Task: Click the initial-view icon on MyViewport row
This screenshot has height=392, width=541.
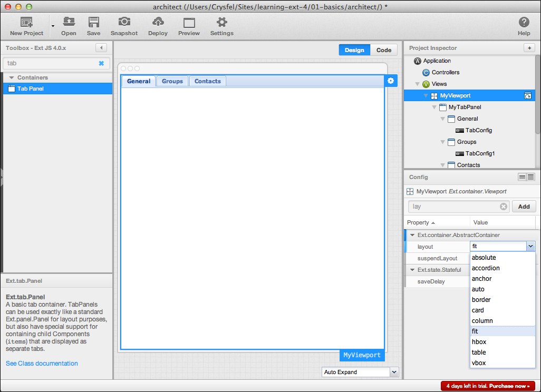Action: tap(527, 95)
